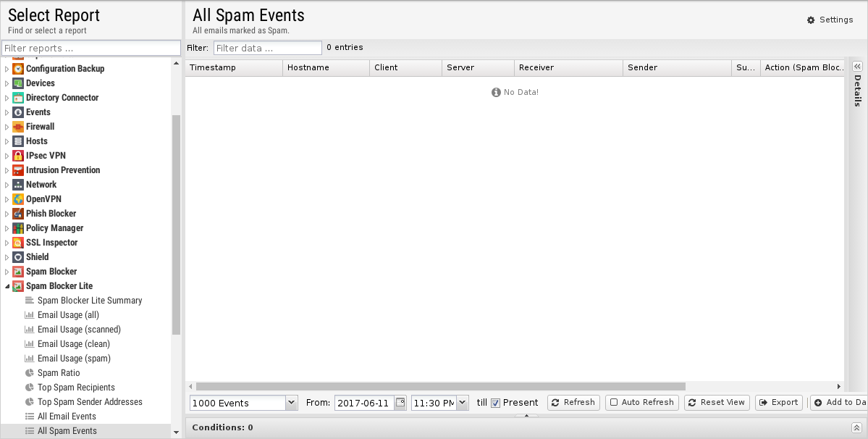Collapse the Spam Blocker Lite node
This screenshot has width=868, height=439.
(x=7, y=286)
